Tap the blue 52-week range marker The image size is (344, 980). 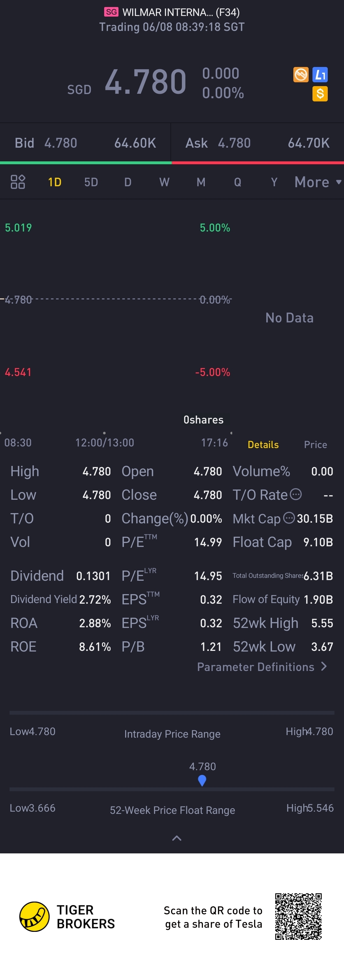(202, 781)
